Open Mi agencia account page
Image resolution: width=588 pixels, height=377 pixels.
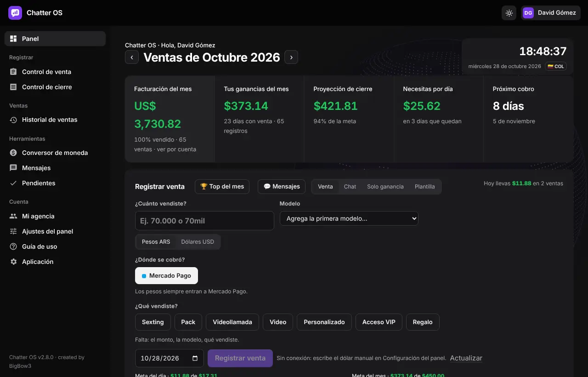[x=55, y=216]
